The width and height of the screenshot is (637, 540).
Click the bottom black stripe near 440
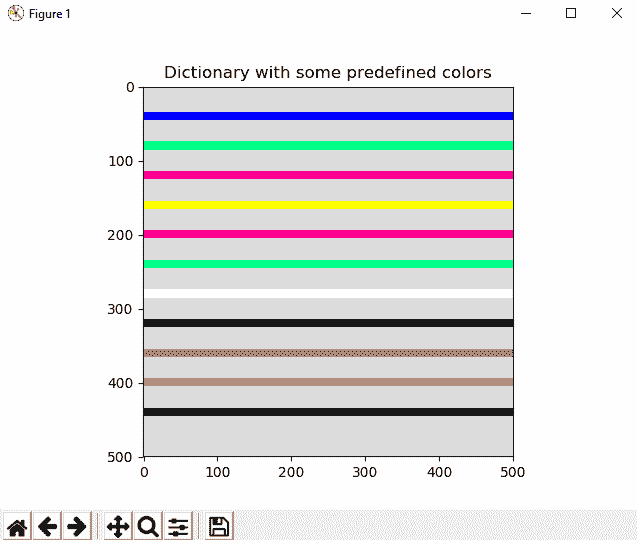328,412
